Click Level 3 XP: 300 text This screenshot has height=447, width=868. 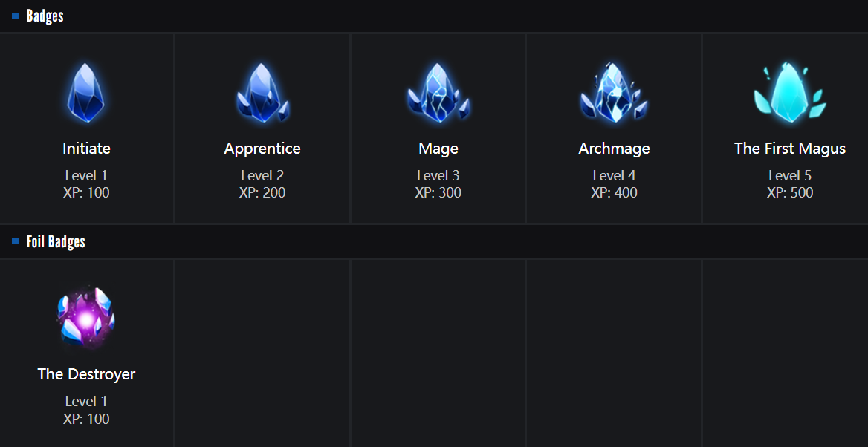tap(438, 184)
